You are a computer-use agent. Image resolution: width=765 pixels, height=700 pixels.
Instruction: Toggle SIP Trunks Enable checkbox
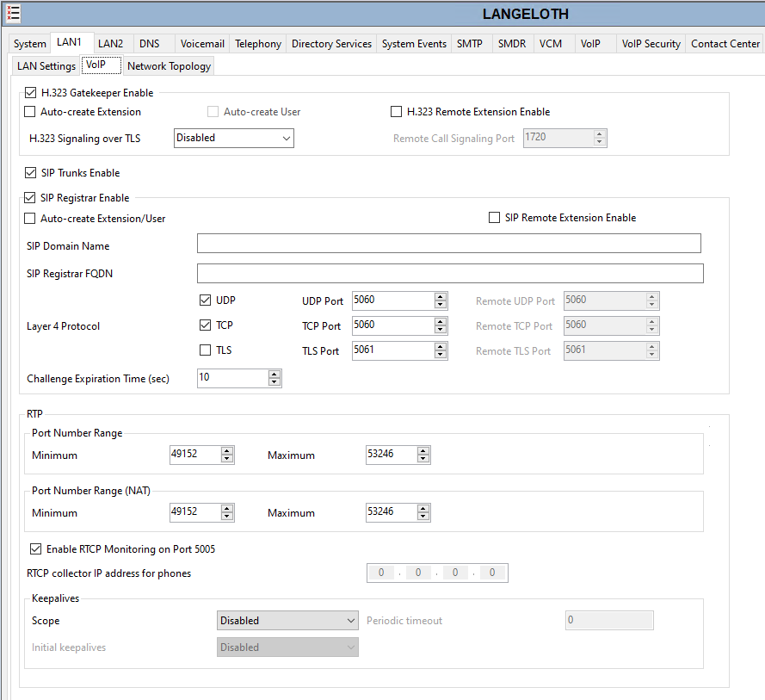click(x=30, y=173)
